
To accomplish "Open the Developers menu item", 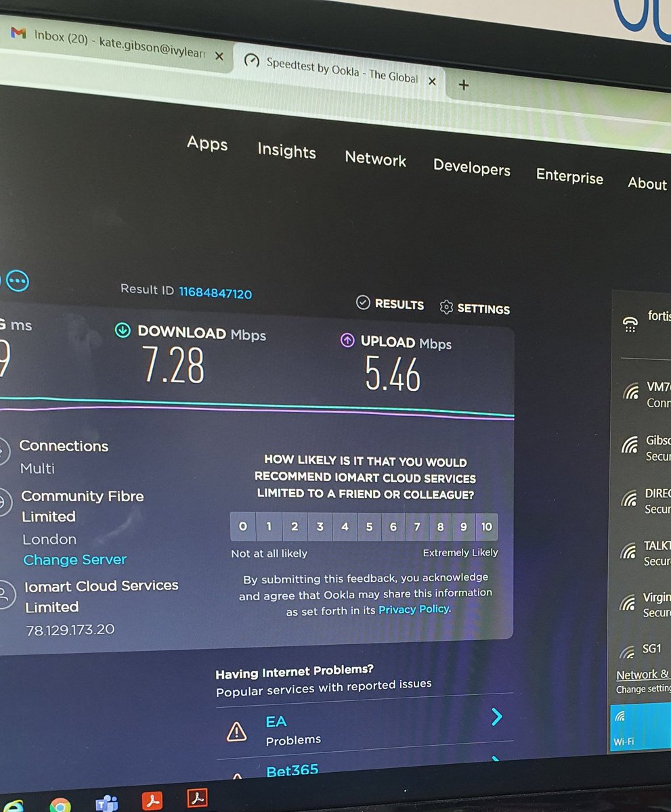I will 472,167.
